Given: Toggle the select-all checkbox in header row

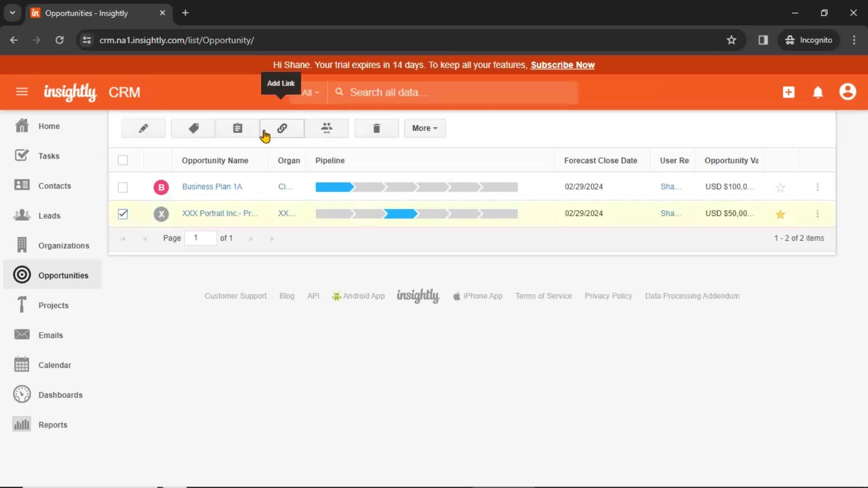Looking at the screenshot, I should click(x=123, y=160).
